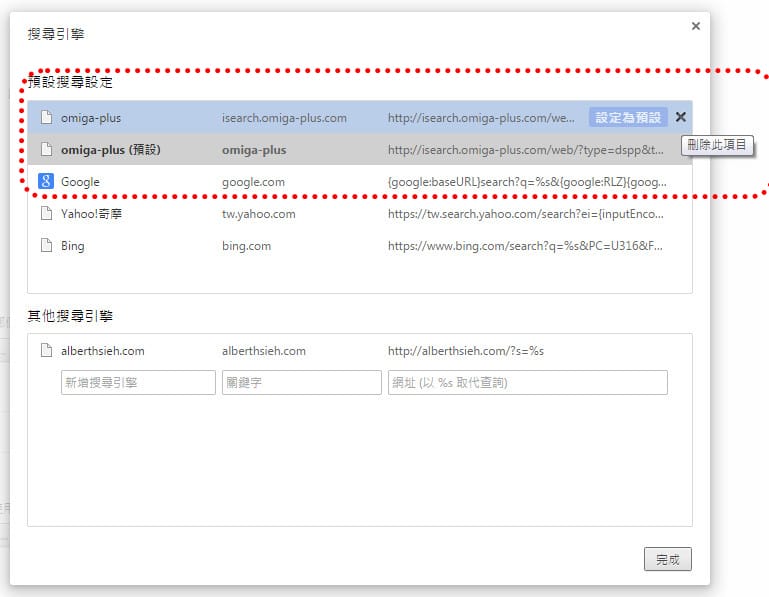
Task: Click page icon beside alberthsieh.com
Action: click(x=46, y=351)
